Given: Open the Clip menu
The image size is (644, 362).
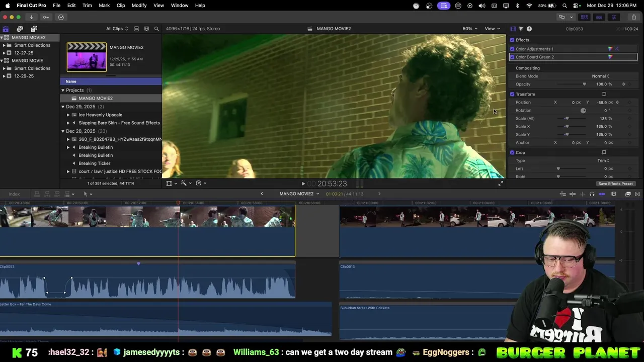Looking at the screenshot, I should (121, 5).
